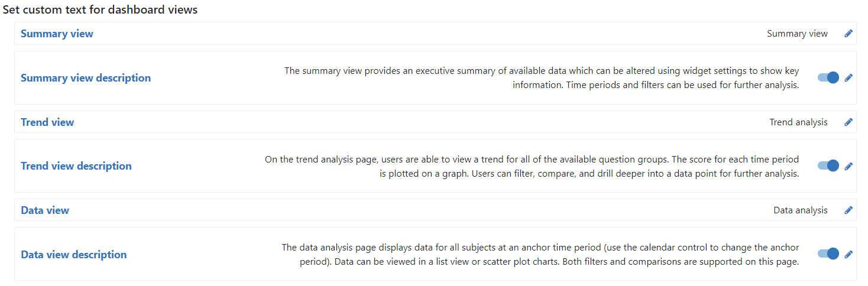Click pencil icon for Data view description
The width and height of the screenshot is (868, 286).
848,254
